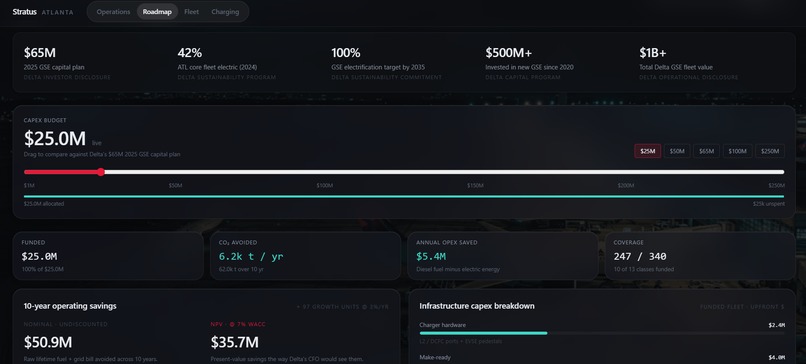Click the $25.0M live budget value
Image resolution: width=806 pixels, height=364 pixels.
(x=54, y=138)
